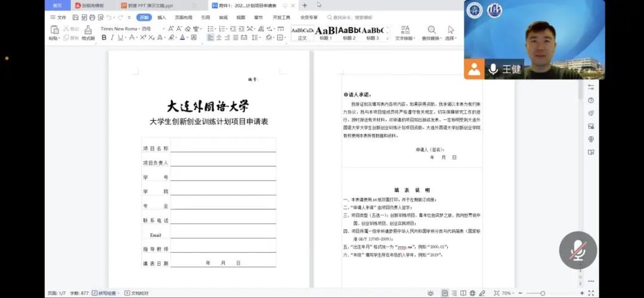Open the 70% zoom level dropdown

point(509,293)
